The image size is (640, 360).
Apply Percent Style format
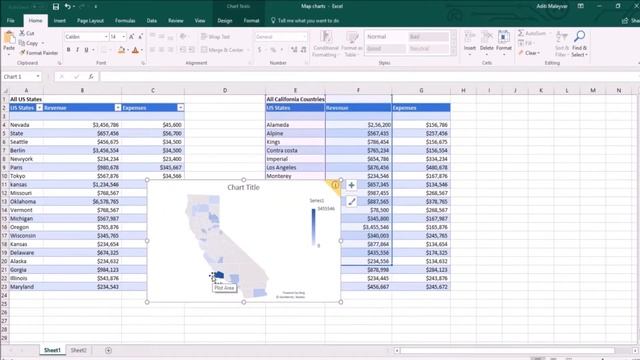(273, 50)
